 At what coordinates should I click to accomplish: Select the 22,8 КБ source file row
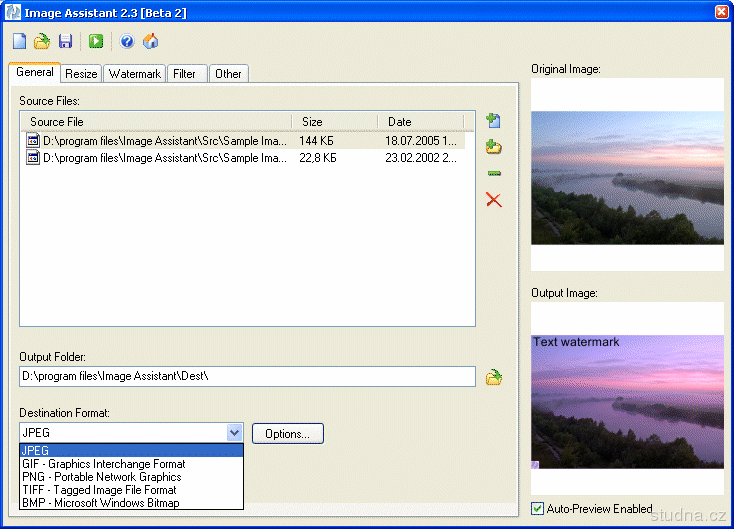click(x=243, y=158)
